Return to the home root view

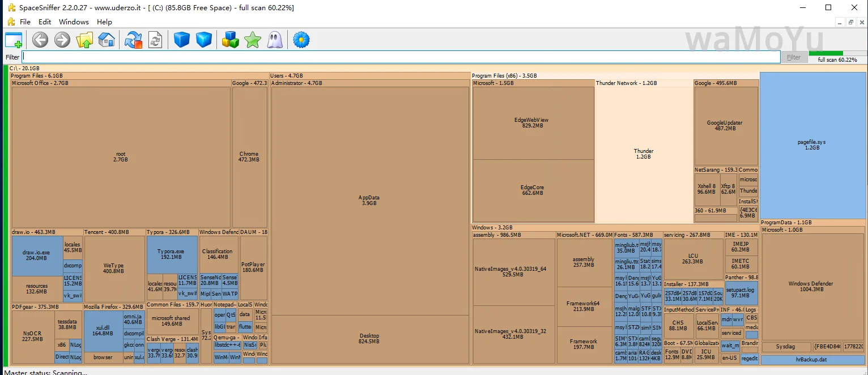(x=107, y=40)
